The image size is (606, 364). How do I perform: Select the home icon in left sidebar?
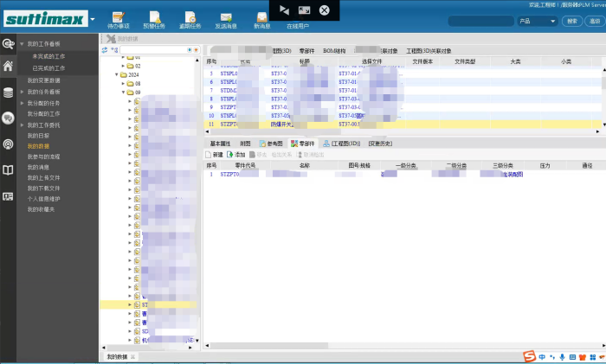click(x=8, y=66)
